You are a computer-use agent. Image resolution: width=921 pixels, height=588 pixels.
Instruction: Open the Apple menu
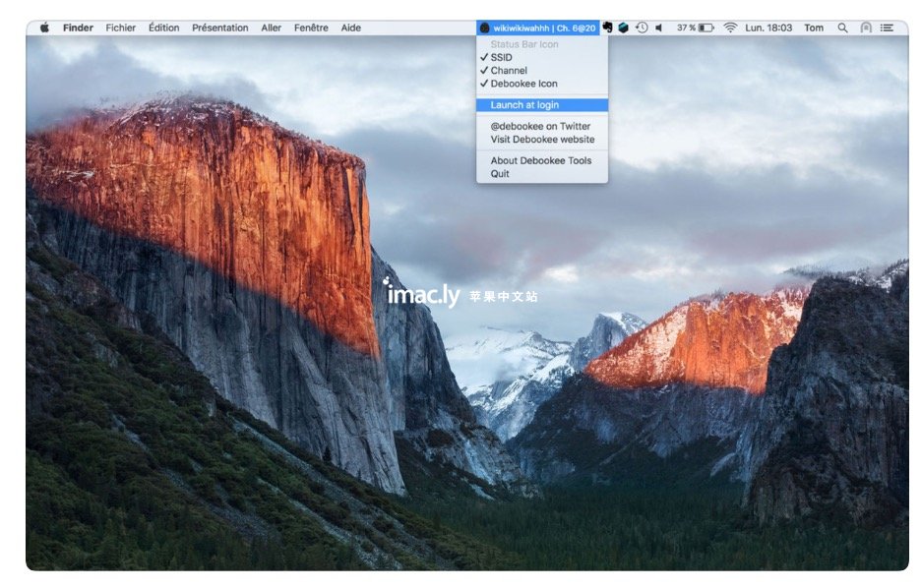(44, 28)
